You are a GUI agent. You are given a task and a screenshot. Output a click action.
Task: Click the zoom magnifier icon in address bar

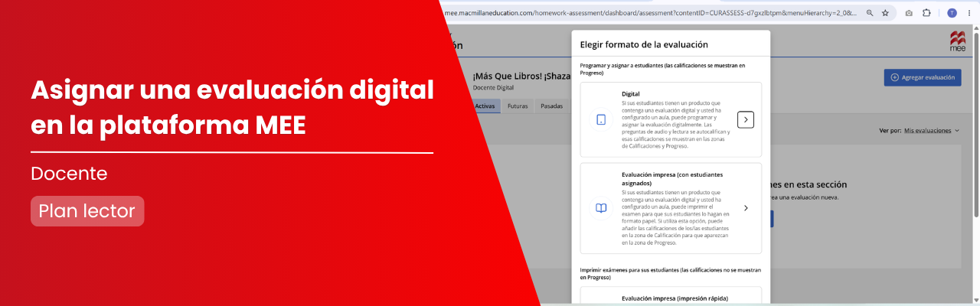tap(870, 13)
